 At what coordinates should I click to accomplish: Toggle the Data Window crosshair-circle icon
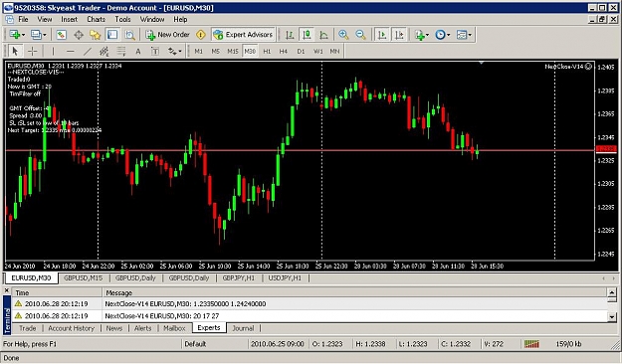[x=79, y=35]
